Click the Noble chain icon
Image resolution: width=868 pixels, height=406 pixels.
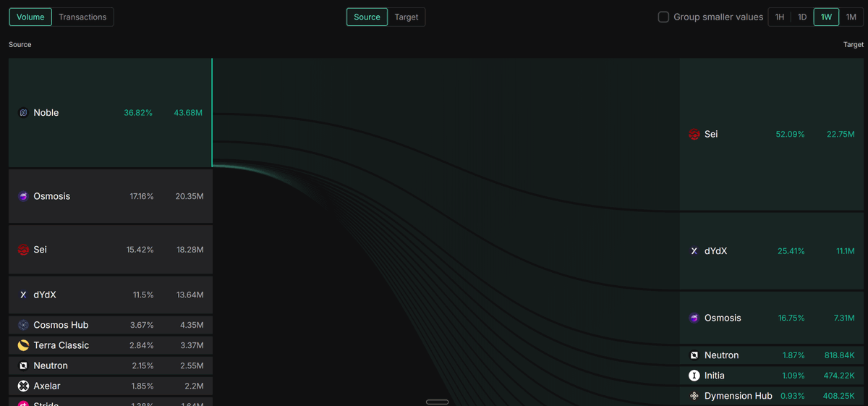point(23,113)
